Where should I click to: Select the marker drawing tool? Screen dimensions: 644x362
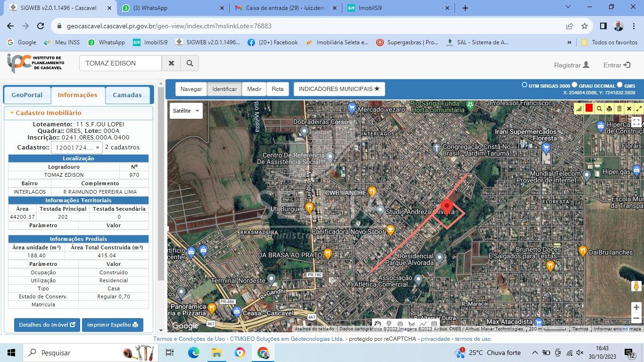389,324
